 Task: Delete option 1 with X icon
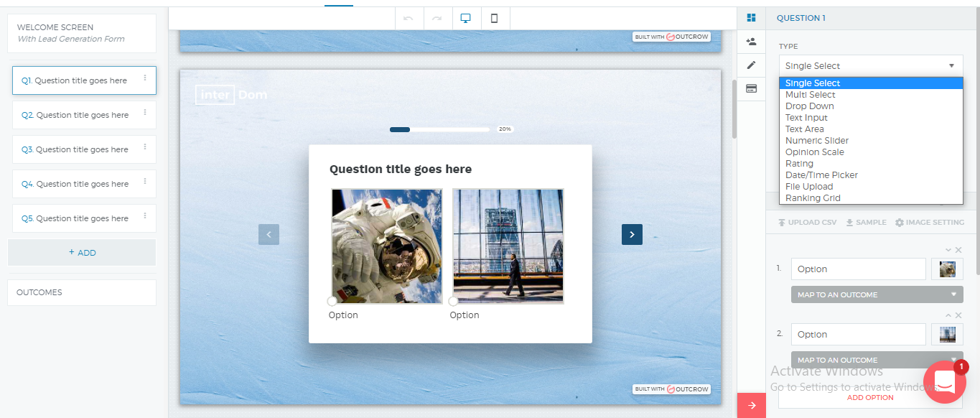[958, 250]
